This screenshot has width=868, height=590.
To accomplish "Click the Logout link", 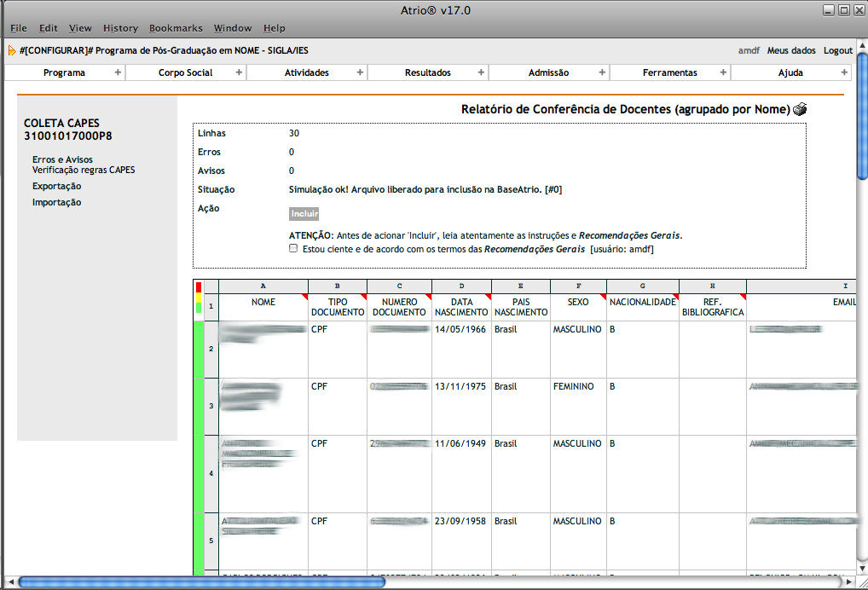I will [837, 50].
